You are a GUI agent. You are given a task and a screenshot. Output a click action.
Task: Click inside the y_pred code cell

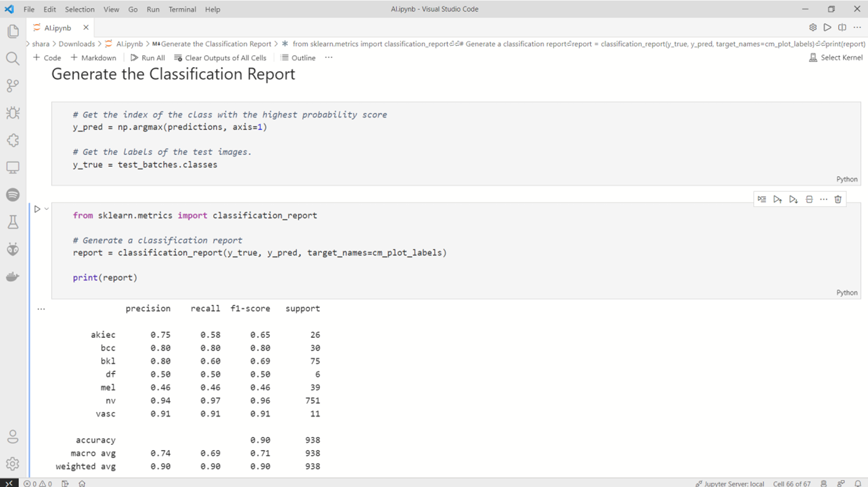tap(456, 144)
